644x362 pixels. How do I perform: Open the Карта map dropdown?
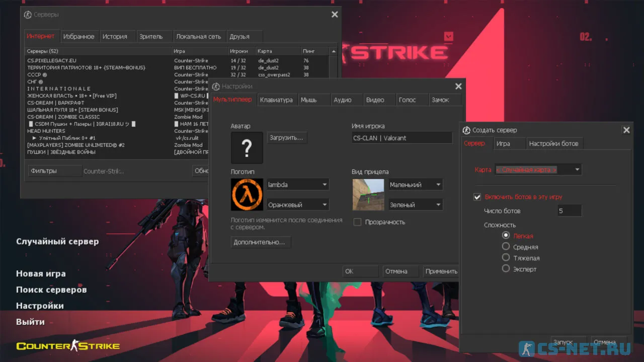[538, 170]
